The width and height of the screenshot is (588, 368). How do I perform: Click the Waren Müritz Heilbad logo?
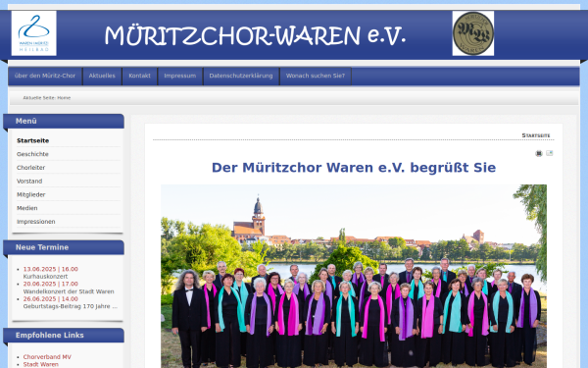coord(33,33)
